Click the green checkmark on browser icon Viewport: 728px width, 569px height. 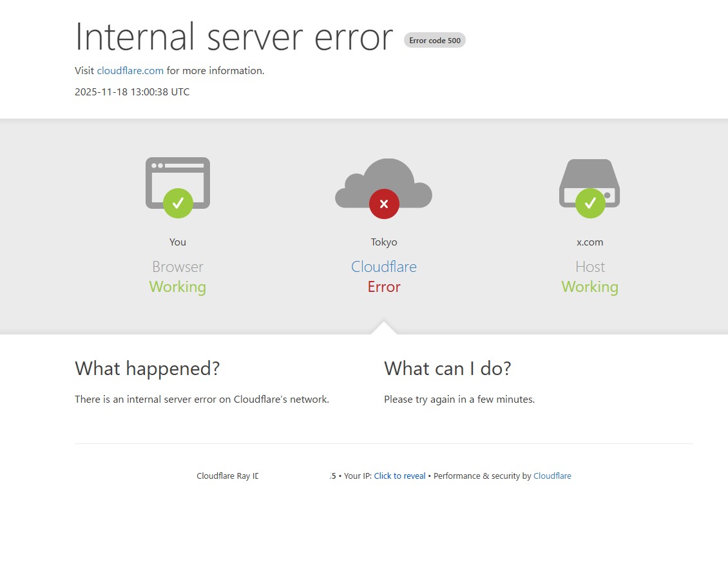tap(178, 204)
